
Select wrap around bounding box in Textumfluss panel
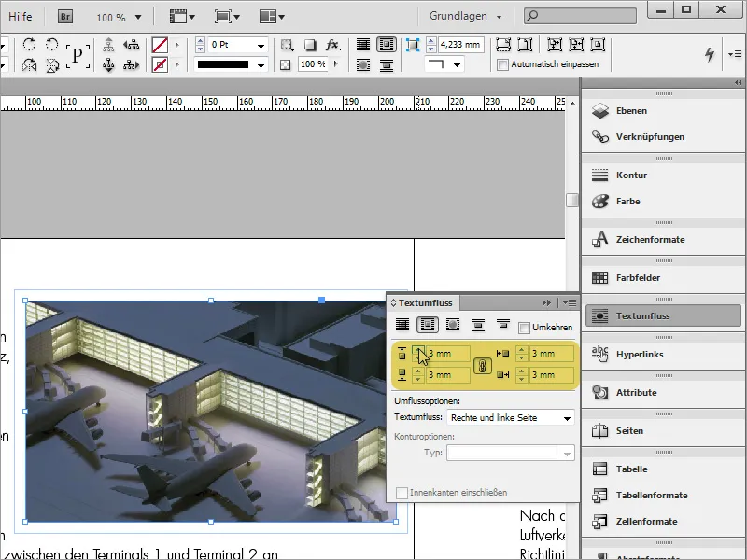(428, 325)
